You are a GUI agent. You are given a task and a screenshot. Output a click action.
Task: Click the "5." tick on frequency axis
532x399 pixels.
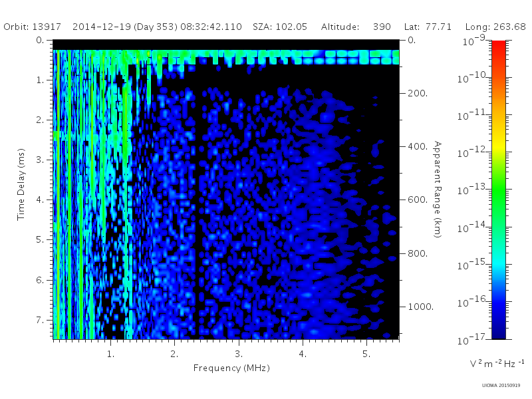point(366,354)
